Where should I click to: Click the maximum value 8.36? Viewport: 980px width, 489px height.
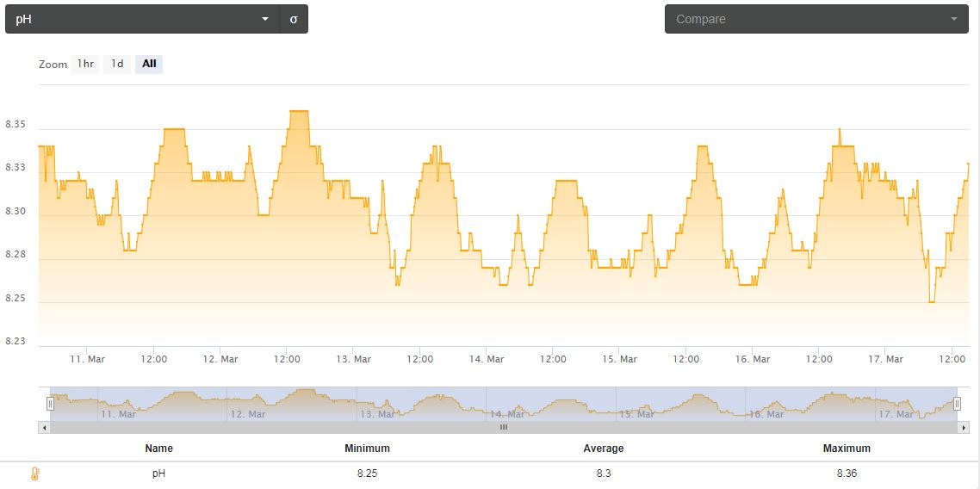tap(847, 474)
